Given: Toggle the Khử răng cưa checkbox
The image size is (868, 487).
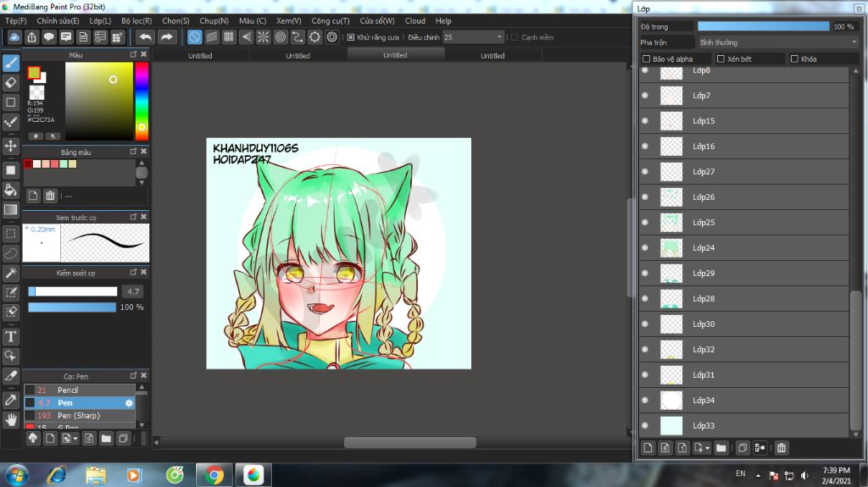Looking at the screenshot, I should pyautogui.click(x=350, y=37).
